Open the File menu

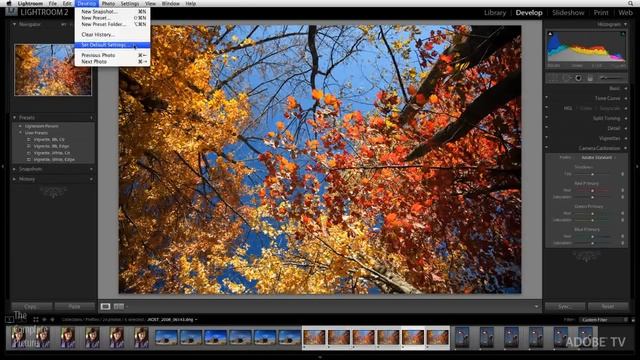[x=53, y=3]
